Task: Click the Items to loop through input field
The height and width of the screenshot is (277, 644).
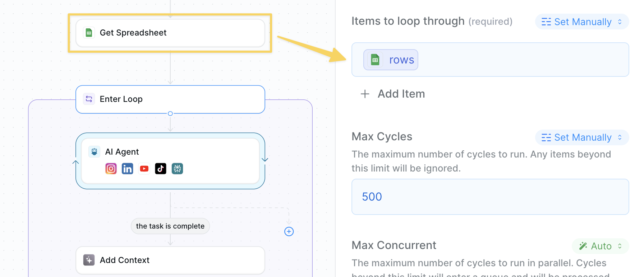Action: [490, 60]
